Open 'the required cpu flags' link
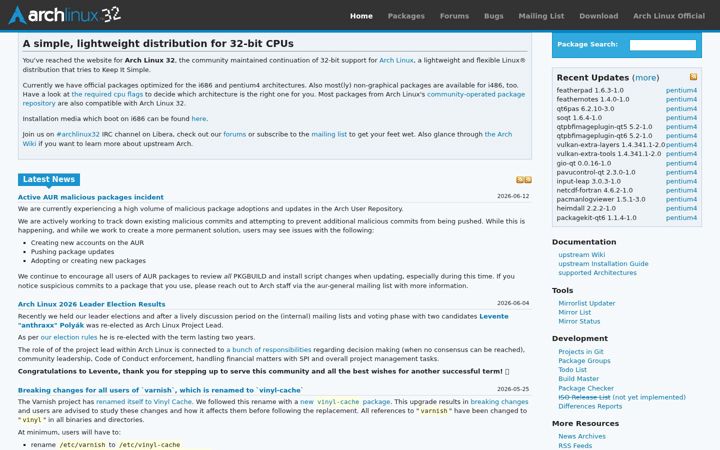 (107, 94)
